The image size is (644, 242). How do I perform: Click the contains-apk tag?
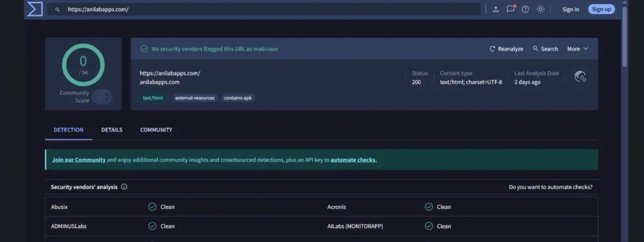point(238,98)
